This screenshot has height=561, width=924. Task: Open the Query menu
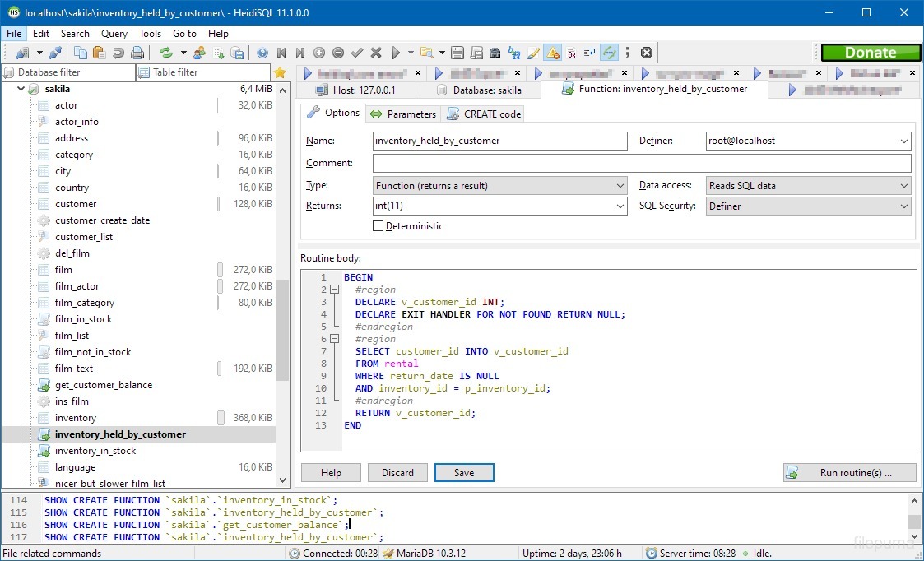coord(114,34)
